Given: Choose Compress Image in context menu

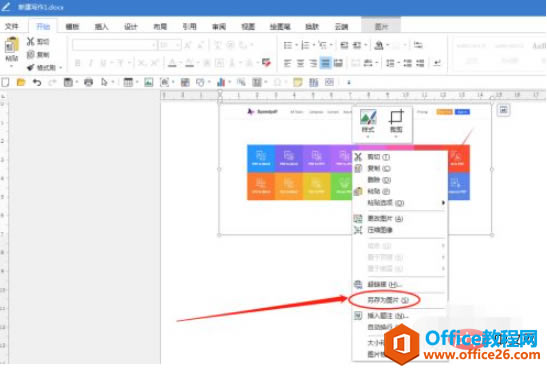Looking at the screenshot, I should (380, 230).
